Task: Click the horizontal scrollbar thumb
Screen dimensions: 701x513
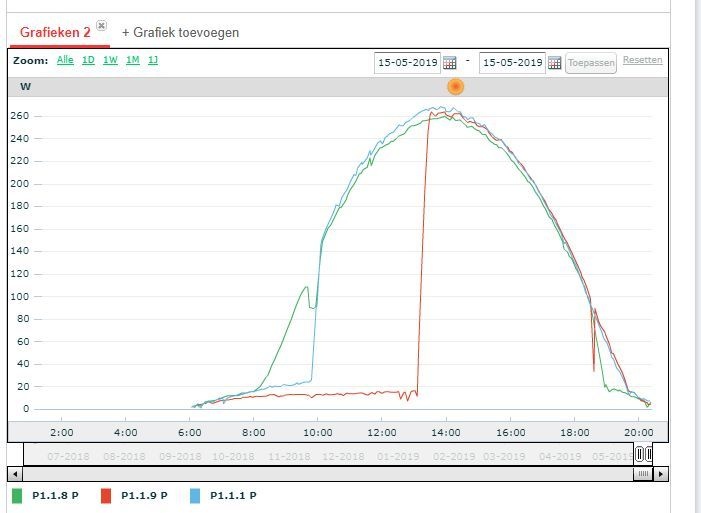Action: click(x=643, y=474)
